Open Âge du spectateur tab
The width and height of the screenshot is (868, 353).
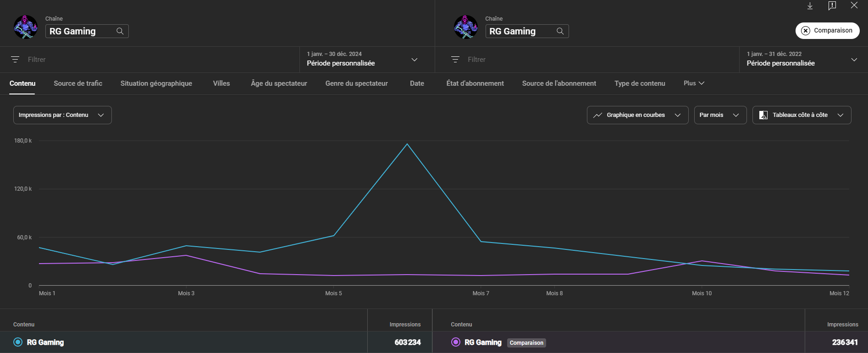click(x=279, y=83)
